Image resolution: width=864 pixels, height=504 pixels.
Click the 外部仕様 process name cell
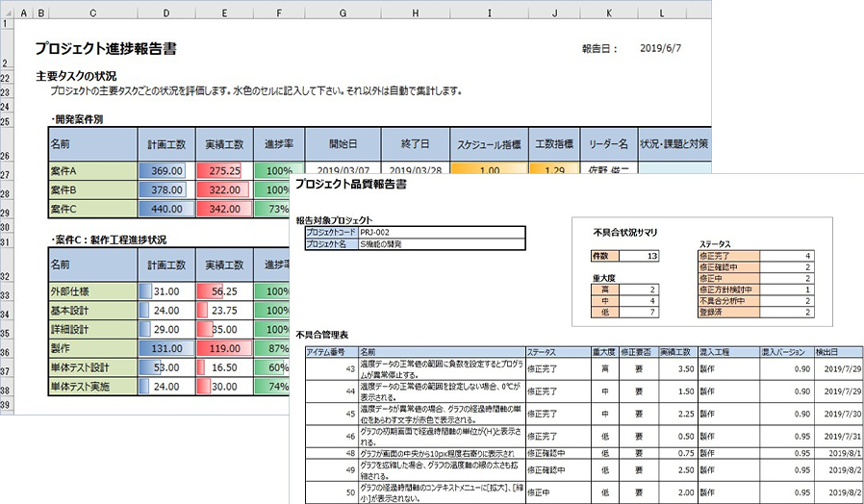90,291
